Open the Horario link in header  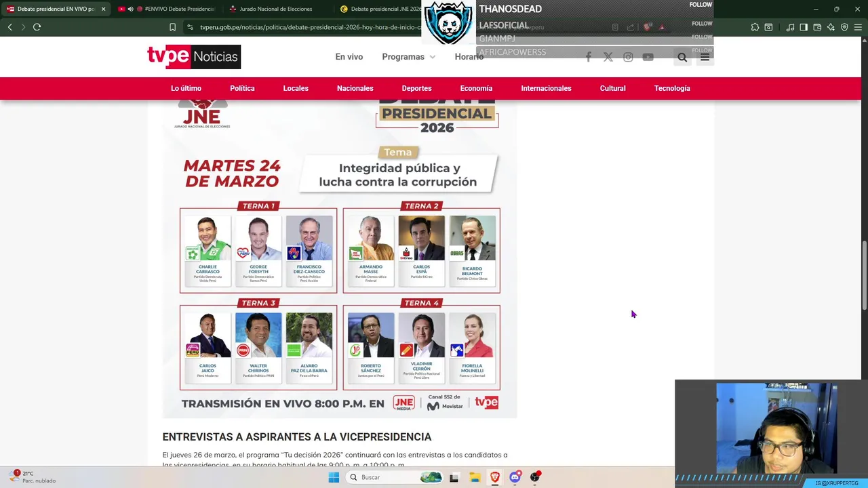pyautogui.click(x=469, y=57)
